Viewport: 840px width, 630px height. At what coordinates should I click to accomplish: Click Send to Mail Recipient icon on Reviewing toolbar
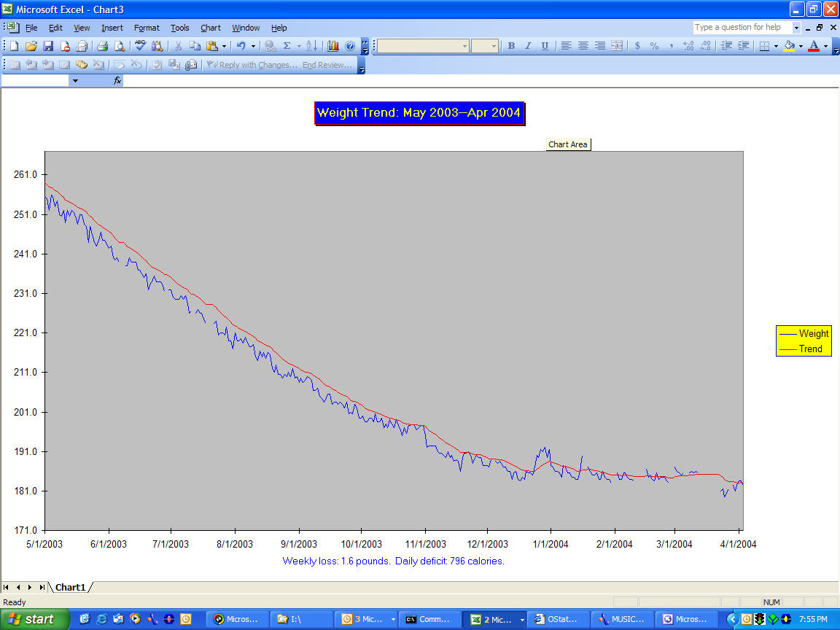point(191,65)
